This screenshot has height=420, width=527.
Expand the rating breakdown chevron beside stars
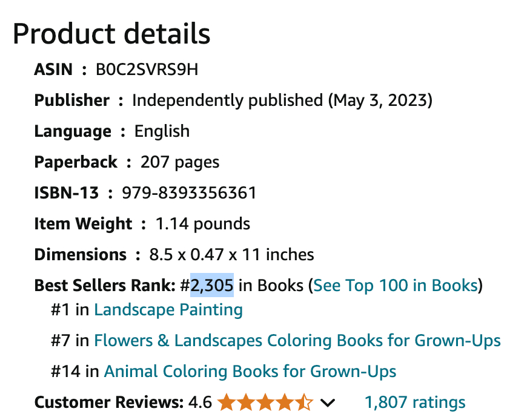[x=328, y=402]
